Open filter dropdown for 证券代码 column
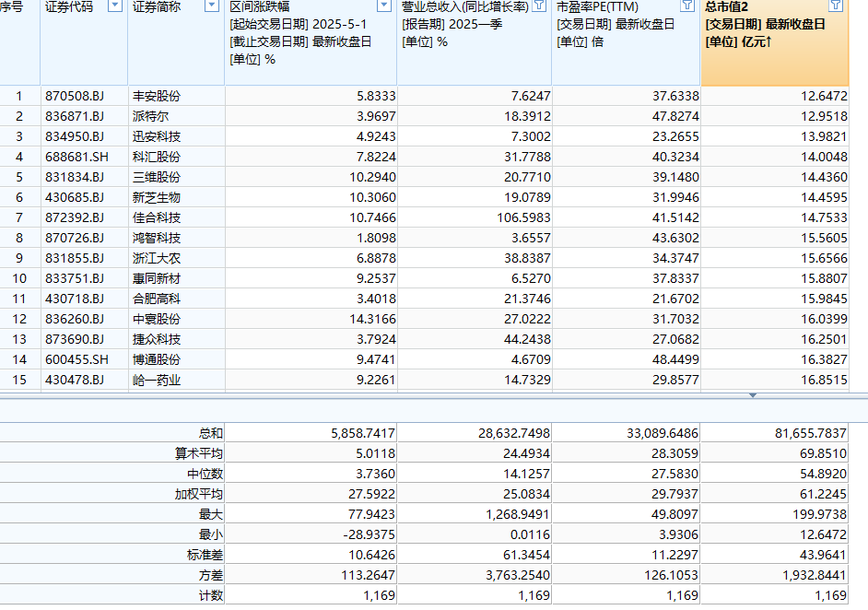This screenshot has width=868, height=610. [114, 6]
